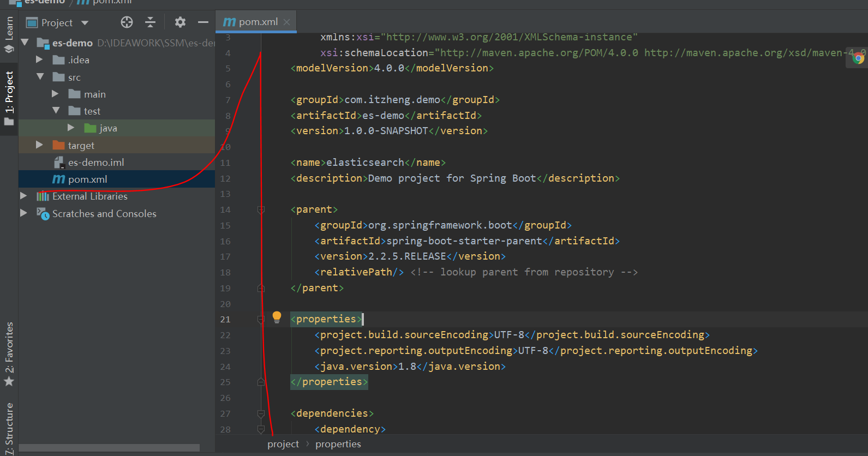This screenshot has height=456, width=868.
Task: Expand External Libraries node arrow
Action: 23,196
